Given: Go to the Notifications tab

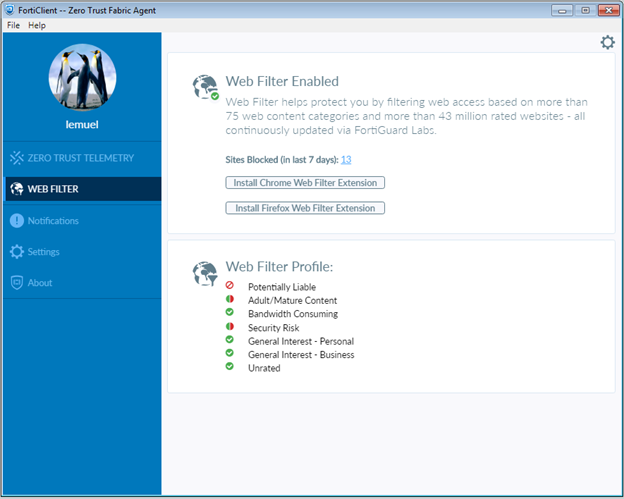Looking at the screenshot, I should click(82, 220).
